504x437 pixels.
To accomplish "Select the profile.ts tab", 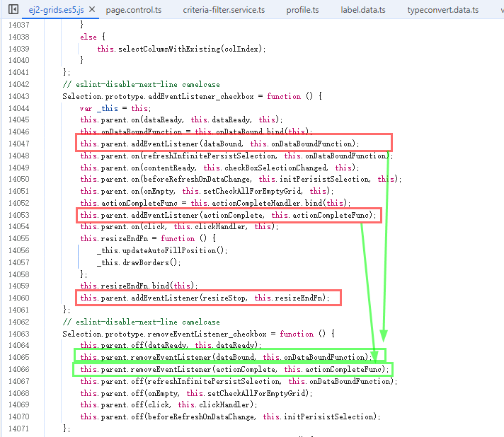I will (303, 10).
